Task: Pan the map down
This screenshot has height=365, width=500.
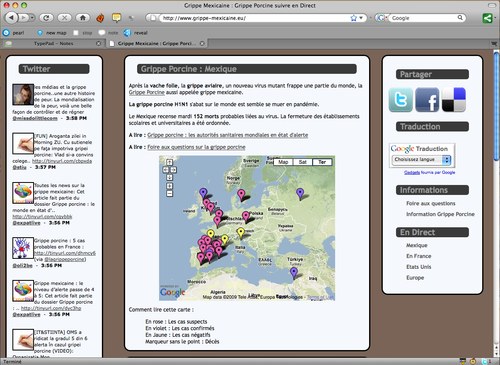Action: pyautogui.click(x=169, y=177)
